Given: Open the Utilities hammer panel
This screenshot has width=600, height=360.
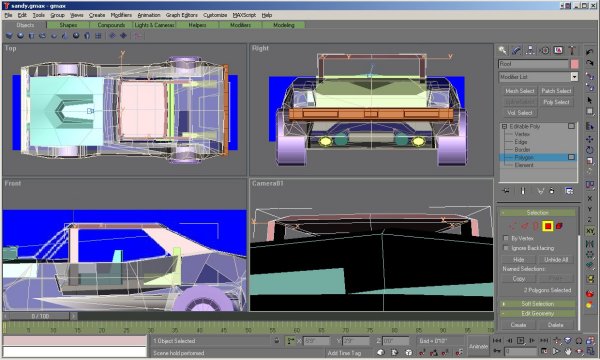Looking at the screenshot, I should click(x=572, y=50).
